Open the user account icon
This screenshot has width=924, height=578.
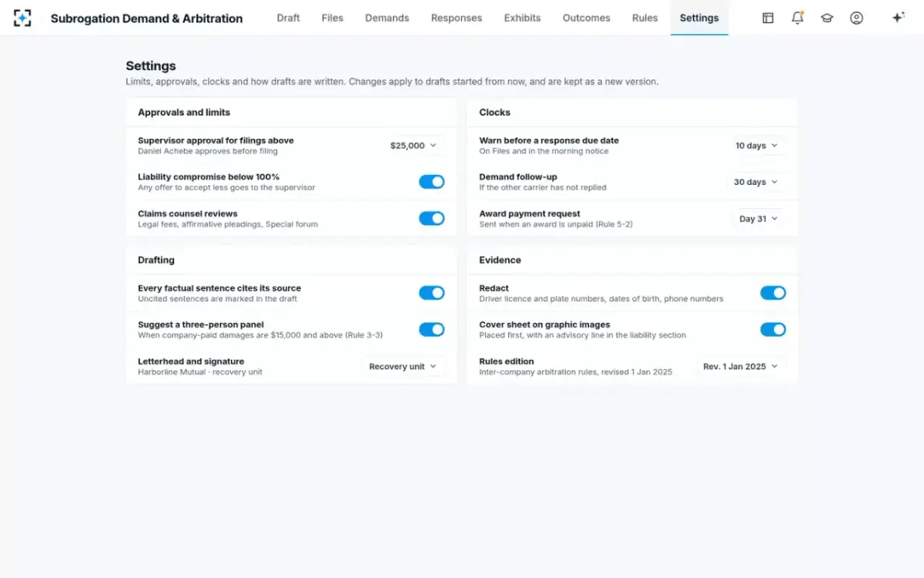click(x=856, y=18)
